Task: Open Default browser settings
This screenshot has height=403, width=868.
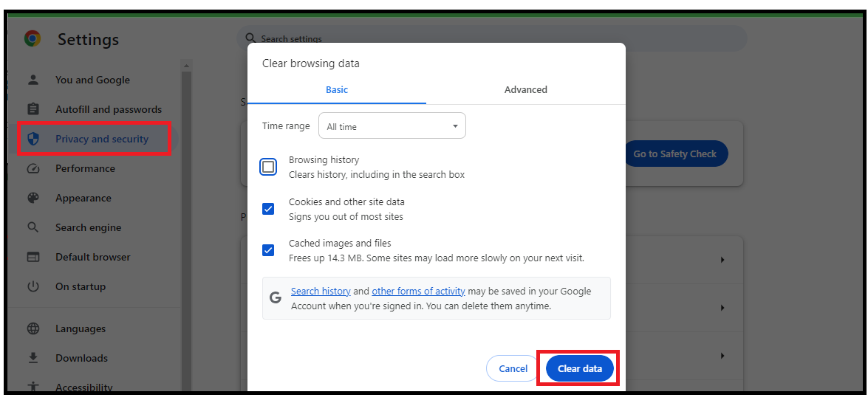Action: [93, 257]
